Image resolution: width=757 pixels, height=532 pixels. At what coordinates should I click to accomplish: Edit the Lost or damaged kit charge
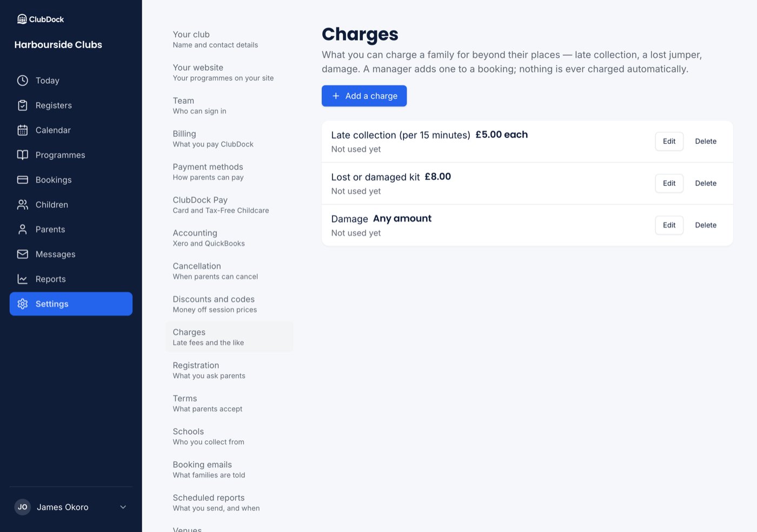click(669, 183)
